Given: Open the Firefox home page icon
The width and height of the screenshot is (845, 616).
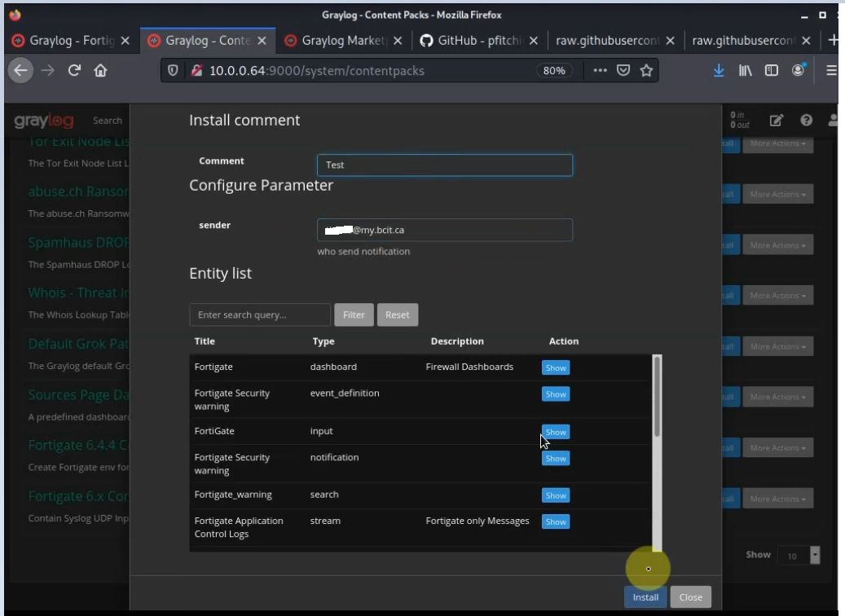Looking at the screenshot, I should click(100, 71).
